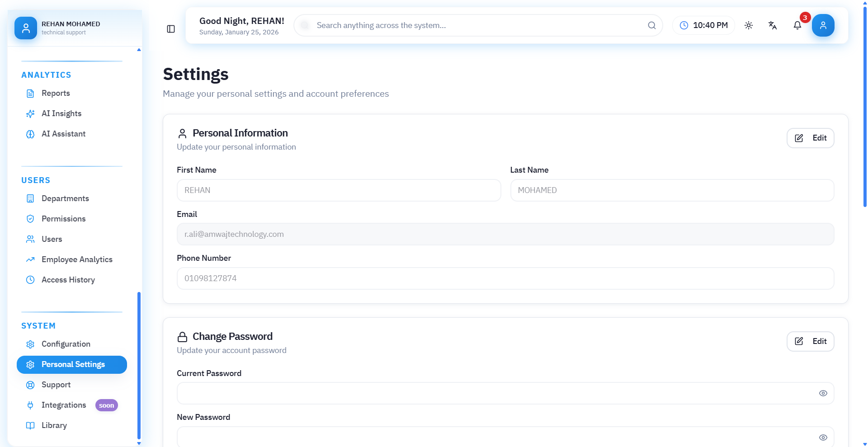Edit the Personal Information section
Viewport: 868px width, 447px height.
click(810, 138)
